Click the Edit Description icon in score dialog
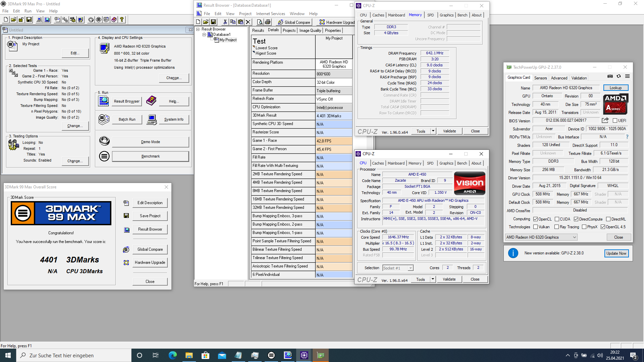 126,203
